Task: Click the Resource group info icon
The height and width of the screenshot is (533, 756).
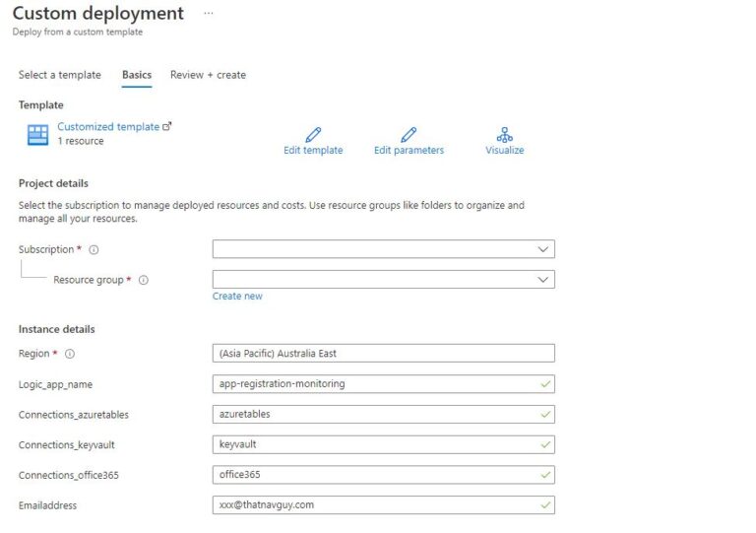Action: 144,280
